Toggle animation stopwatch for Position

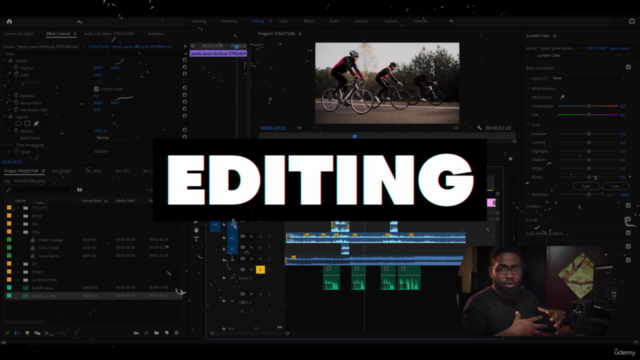tap(16, 67)
